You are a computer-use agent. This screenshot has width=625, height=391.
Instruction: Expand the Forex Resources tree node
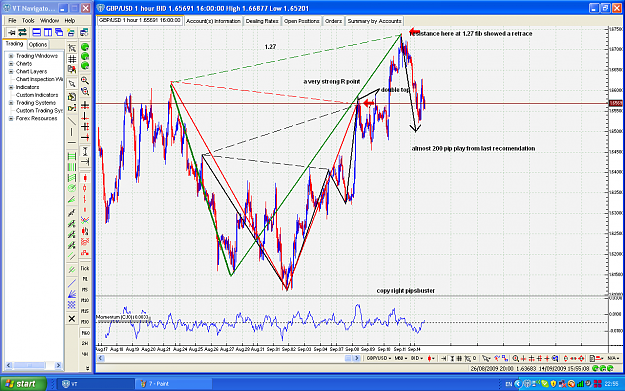11,119
